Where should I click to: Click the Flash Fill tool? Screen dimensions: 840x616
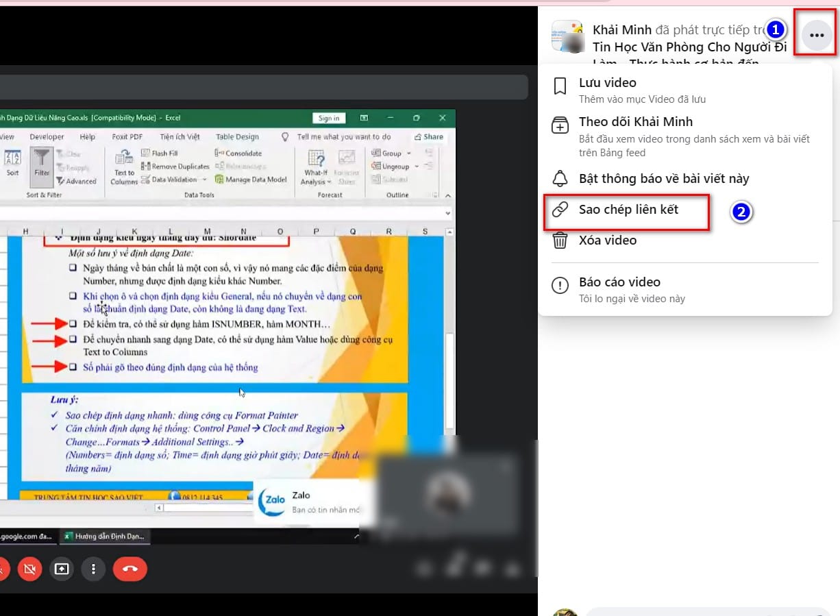(159, 153)
